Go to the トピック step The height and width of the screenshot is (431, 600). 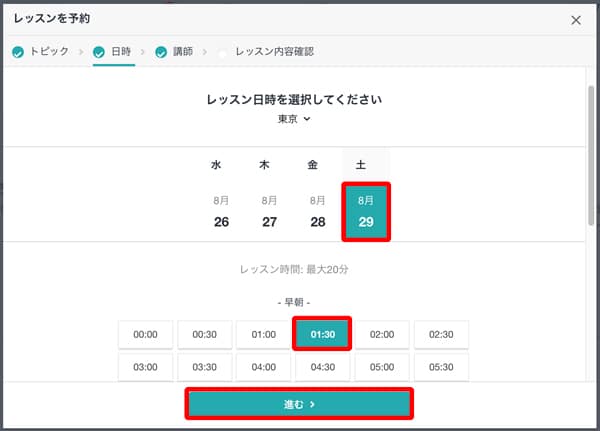[48, 51]
